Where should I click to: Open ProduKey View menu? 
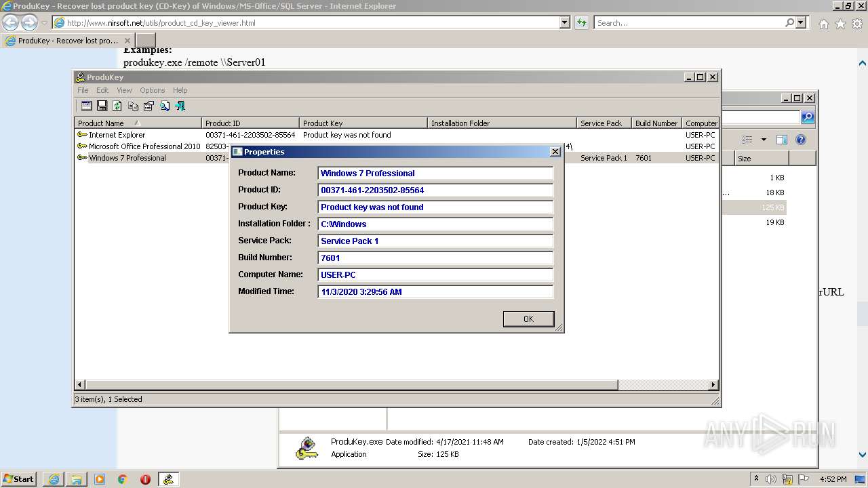(x=124, y=90)
